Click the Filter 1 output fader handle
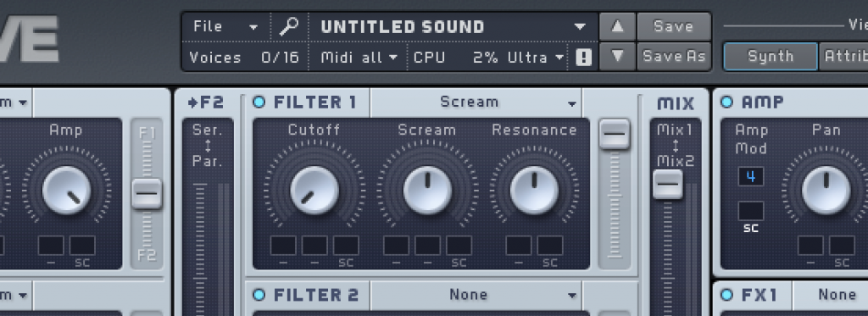Image resolution: width=868 pixels, height=316 pixels. 615,134
